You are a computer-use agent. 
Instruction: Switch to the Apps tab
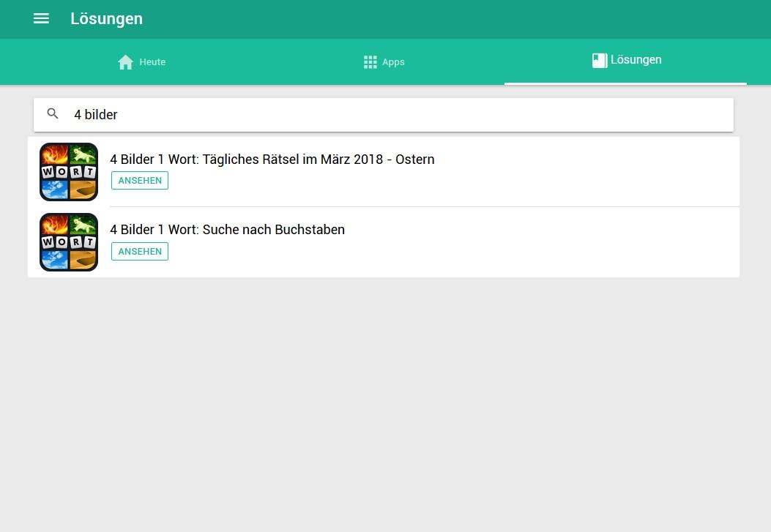[384, 62]
